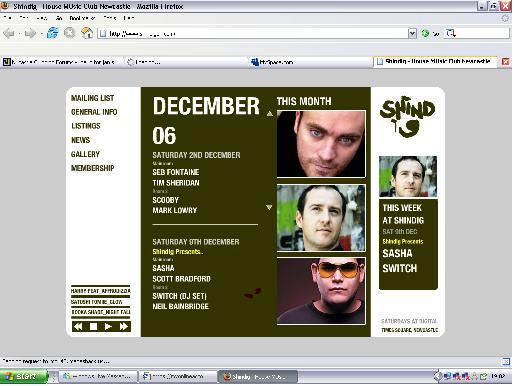Screen dimensions: 514x386
Task: Click the browser Back arrow button
Action: coord(9,33)
